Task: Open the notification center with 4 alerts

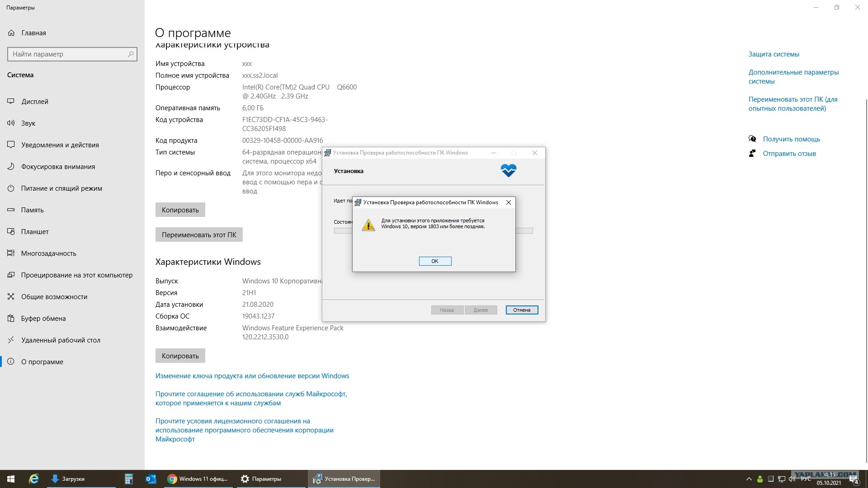Action: 854,479
